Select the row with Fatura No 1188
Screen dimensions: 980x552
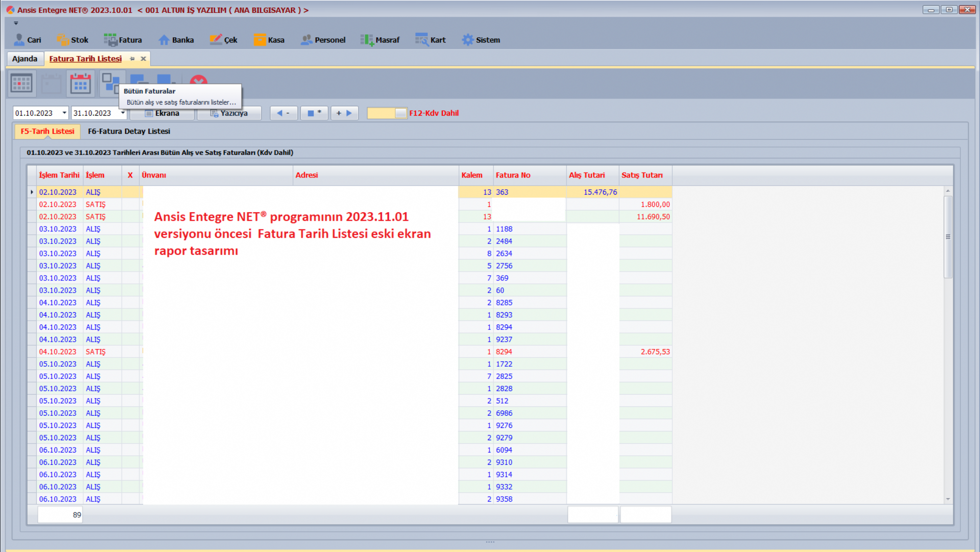pyautogui.click(x=349, y=229)
